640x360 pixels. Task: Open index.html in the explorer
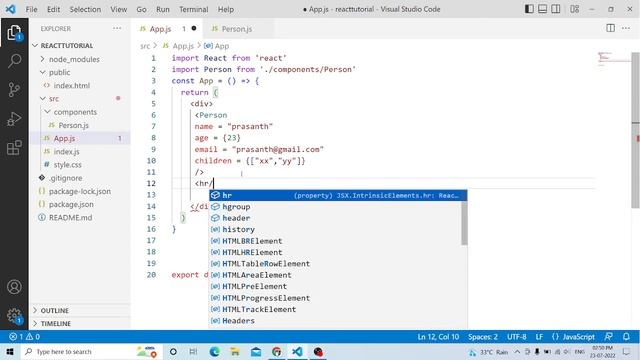coord(71,85)
